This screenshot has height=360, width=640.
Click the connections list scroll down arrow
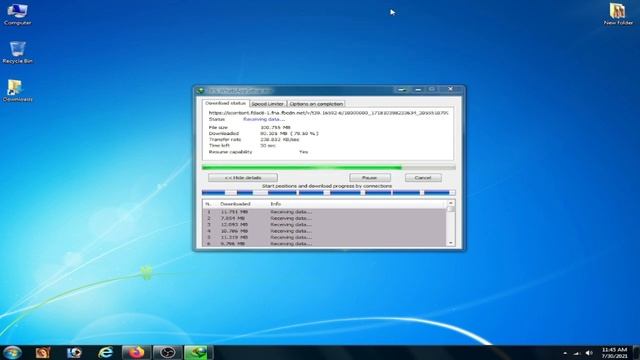(x=451, y=243)
